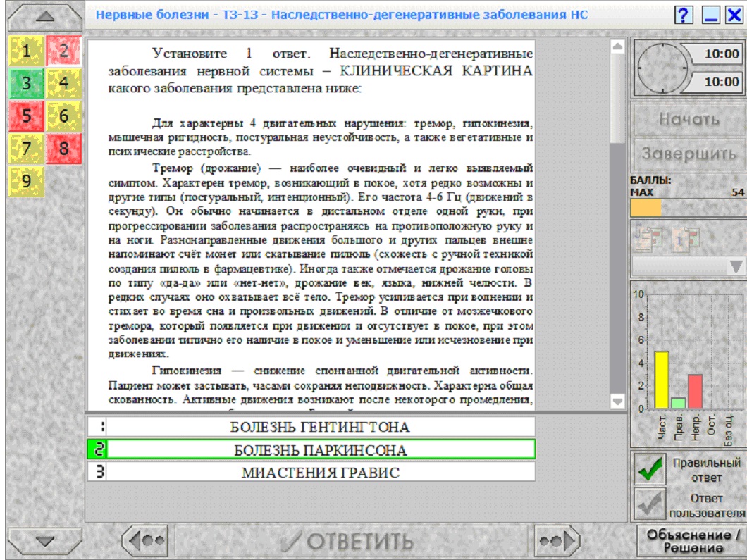Expand the dropdown above the results chart
Screen dimensions: 747x560
735,266
